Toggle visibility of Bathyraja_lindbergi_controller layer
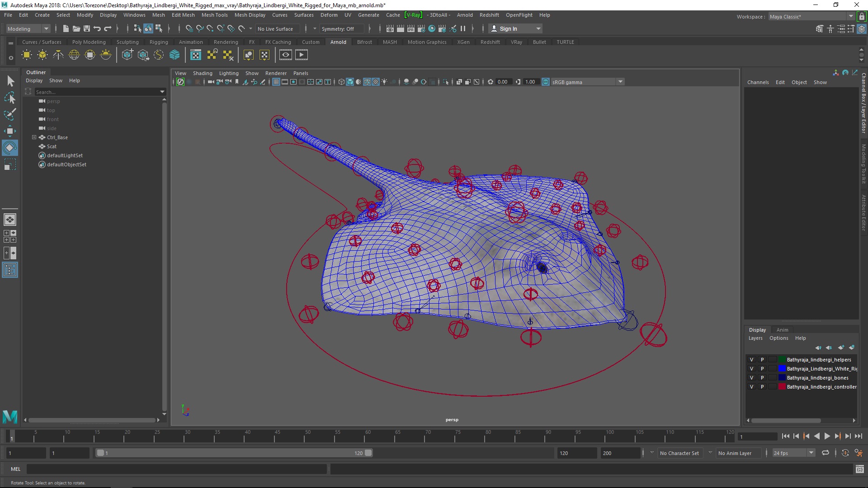Screen dimensions: 868x488 [751, 387]
